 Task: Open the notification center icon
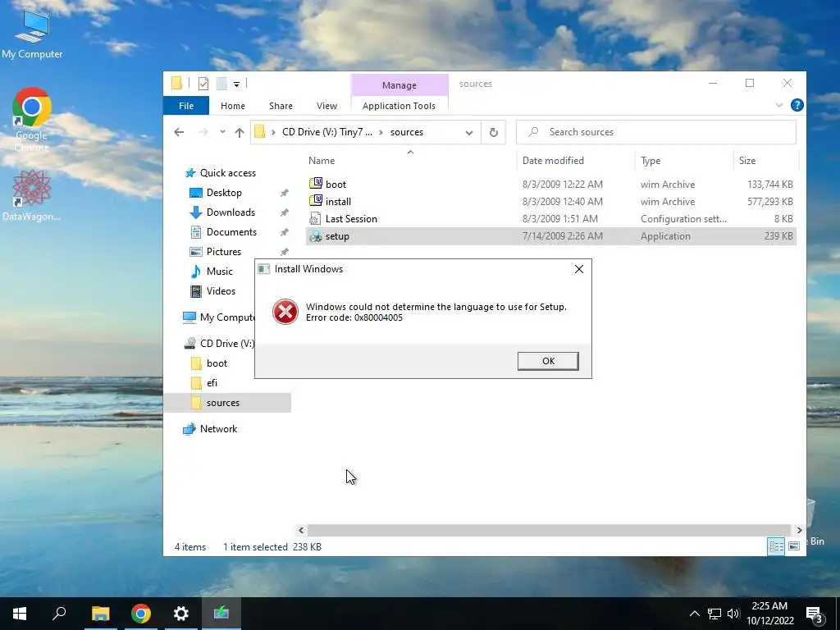[x=815, y=615]
